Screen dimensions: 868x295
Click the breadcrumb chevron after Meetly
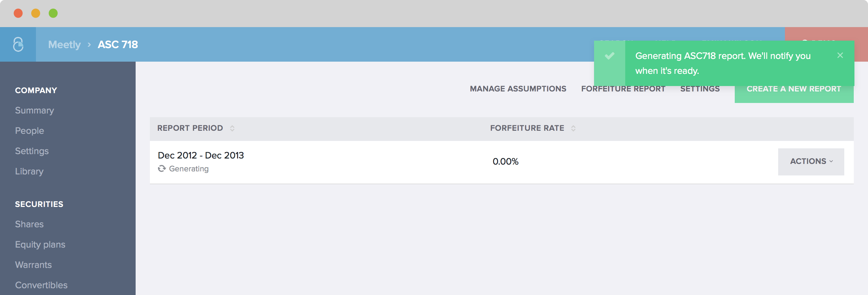coord(89,44)
